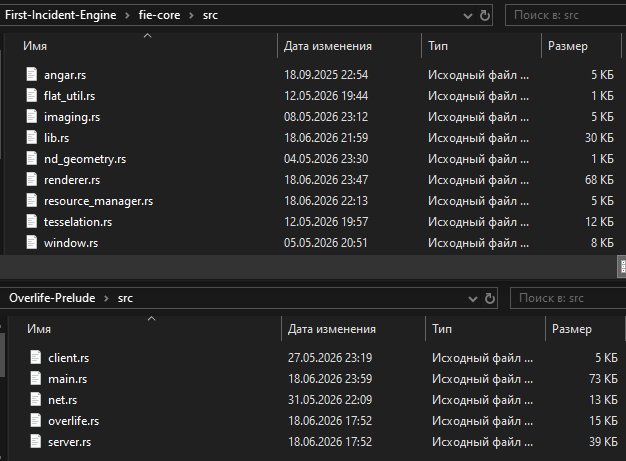This screenshot has height=461, width=626.
Task: Click the file icon next to server.rs
Action: coord(36,441)
